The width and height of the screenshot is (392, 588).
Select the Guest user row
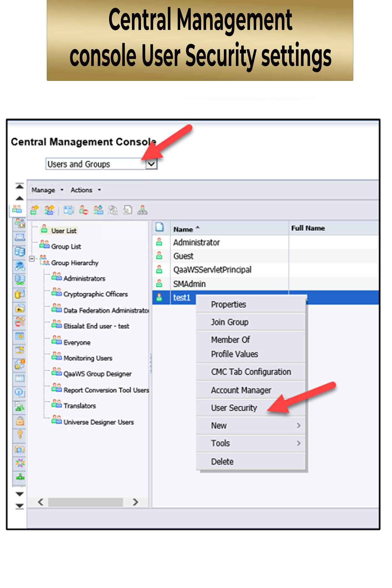click(265, 256)
